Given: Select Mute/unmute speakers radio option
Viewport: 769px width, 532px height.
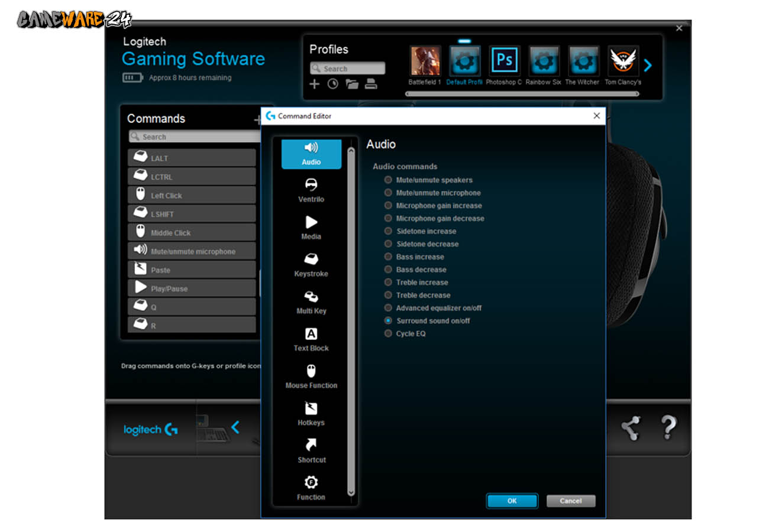Looking at the screenshot, I should click(x=388, y=180).
